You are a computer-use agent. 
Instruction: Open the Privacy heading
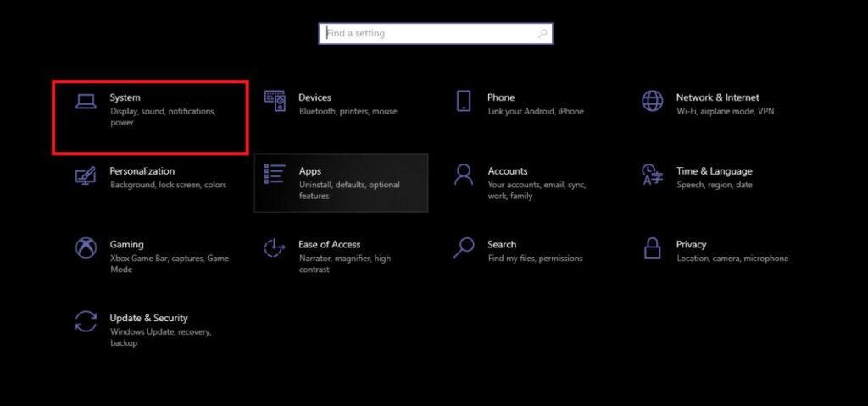click(x=692, y=244)
